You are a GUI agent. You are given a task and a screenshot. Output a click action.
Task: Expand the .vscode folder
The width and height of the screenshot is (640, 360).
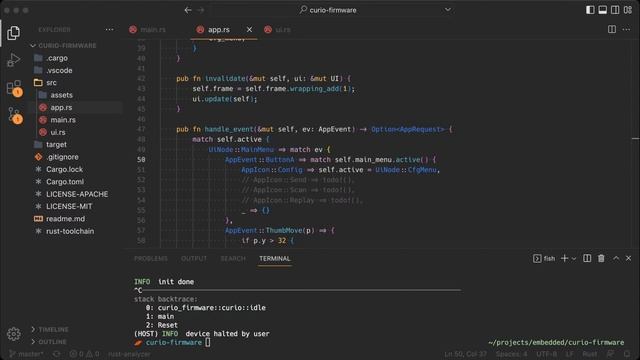[59, 70]
